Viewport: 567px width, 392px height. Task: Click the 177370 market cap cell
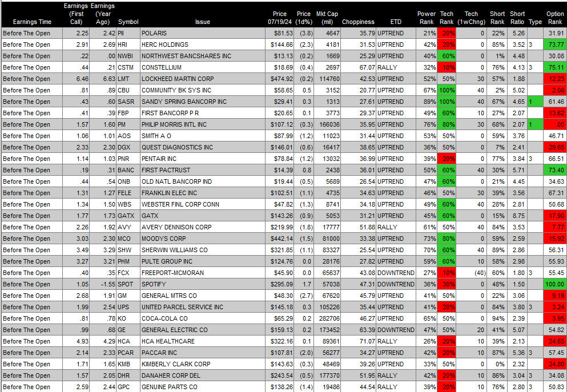click(327, 376)
